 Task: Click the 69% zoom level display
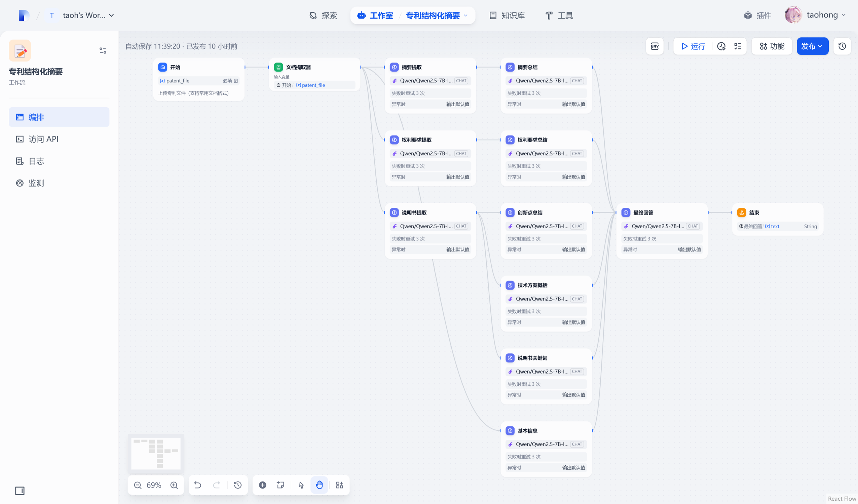point(154,485)
